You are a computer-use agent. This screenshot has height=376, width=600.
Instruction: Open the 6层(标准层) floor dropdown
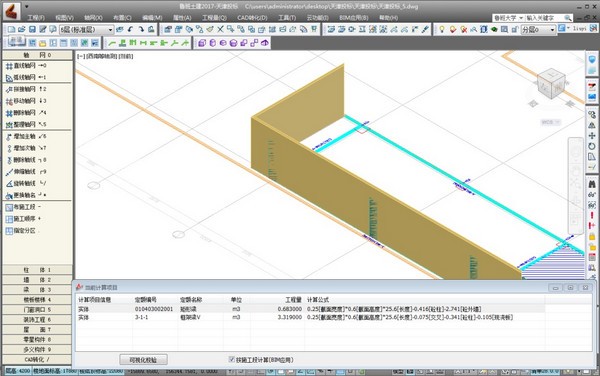click(x=86, y=29)
